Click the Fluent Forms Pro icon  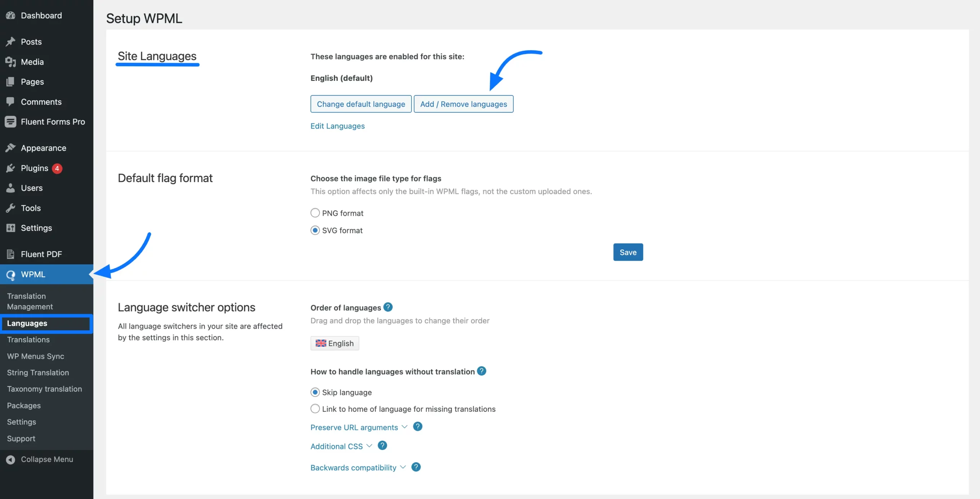(x=10, y=122)
